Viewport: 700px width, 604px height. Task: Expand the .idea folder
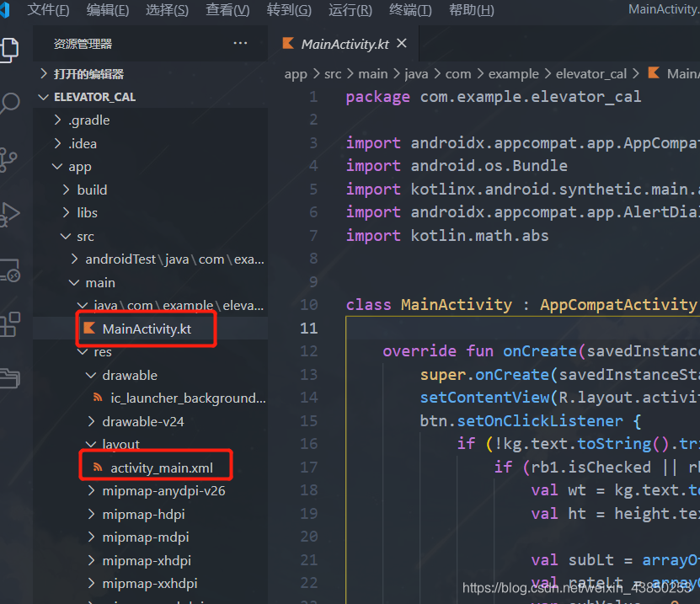click(x=151, y=143)
